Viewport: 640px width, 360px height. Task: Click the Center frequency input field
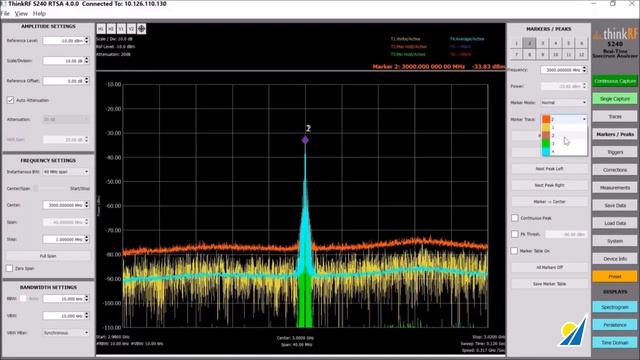point(63,205)
